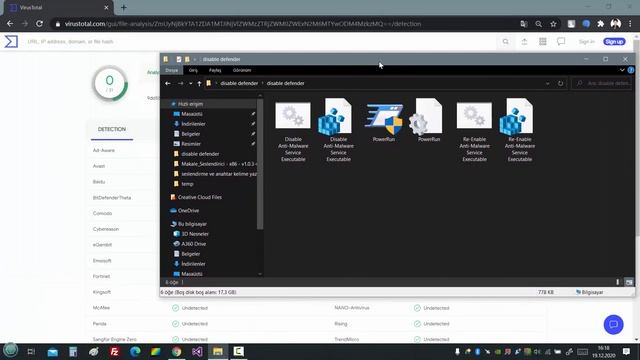Click the Explorer sidebar vertical scrollbar
Viewport: 640px width, 360px height.
(260, 163)
